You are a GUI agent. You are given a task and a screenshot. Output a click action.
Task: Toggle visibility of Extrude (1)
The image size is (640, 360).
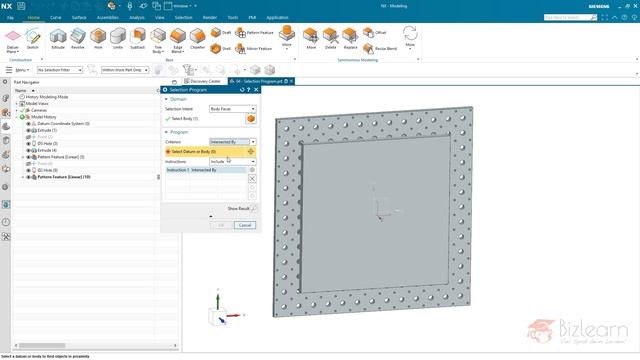[29, 130]
